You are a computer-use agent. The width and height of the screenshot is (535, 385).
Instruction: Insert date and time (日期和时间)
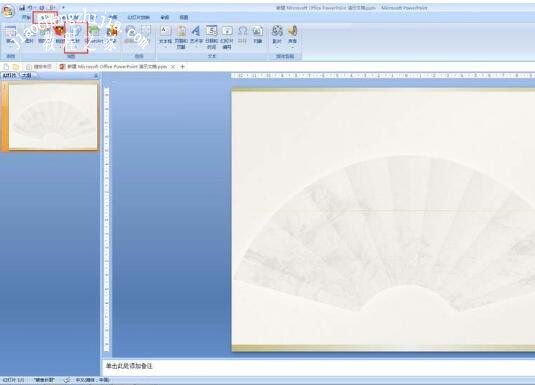[x=212, y=37]
